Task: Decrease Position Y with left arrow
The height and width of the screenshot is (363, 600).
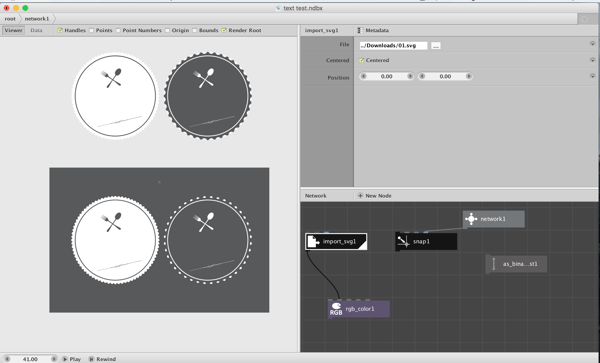Action: click(422, 76)
